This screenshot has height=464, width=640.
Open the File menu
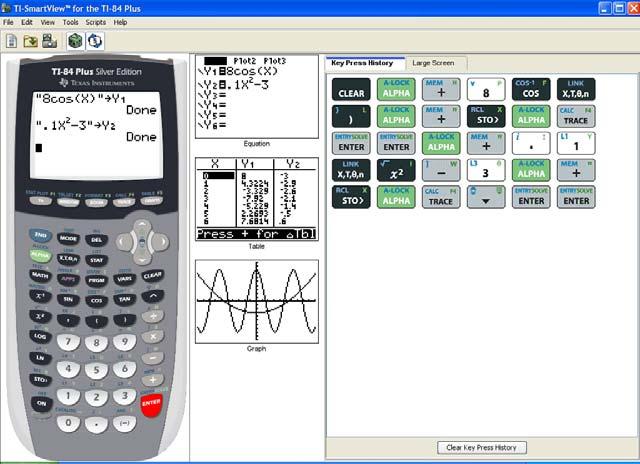point(8,22)
